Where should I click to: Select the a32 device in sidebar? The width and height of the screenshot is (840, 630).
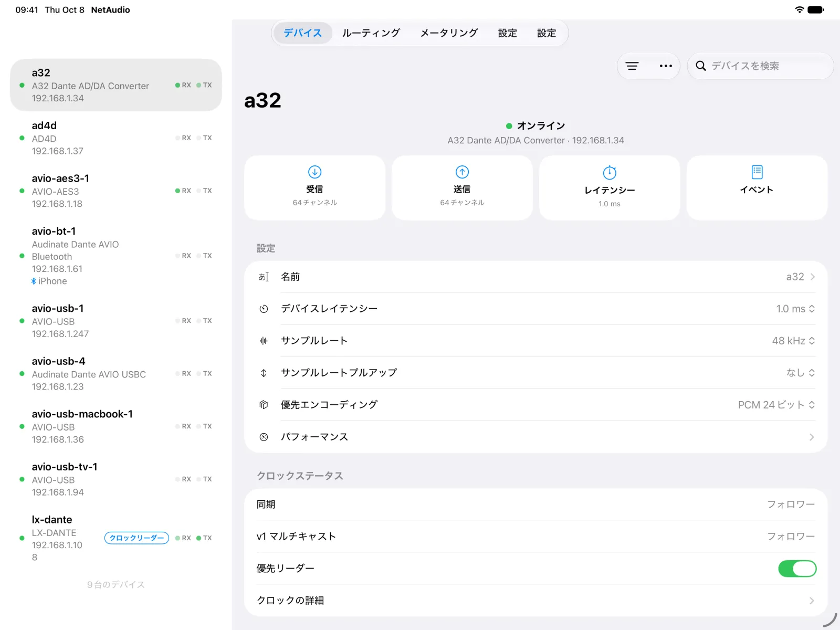pos(116,85)
